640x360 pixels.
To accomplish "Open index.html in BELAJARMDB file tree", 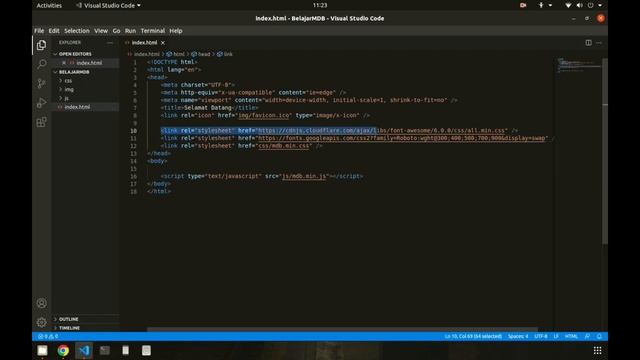I will (86, 107).
